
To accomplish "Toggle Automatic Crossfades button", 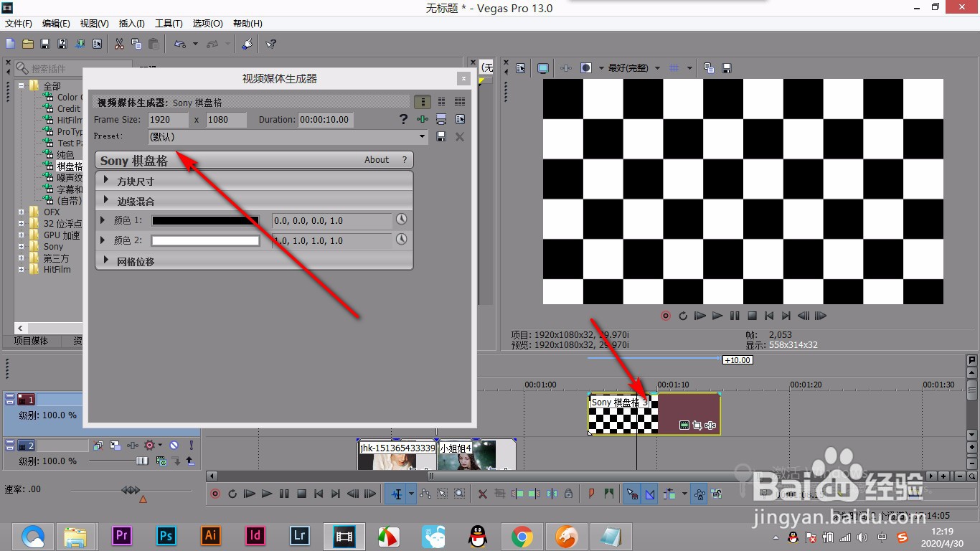I will (x=651, y=494).
